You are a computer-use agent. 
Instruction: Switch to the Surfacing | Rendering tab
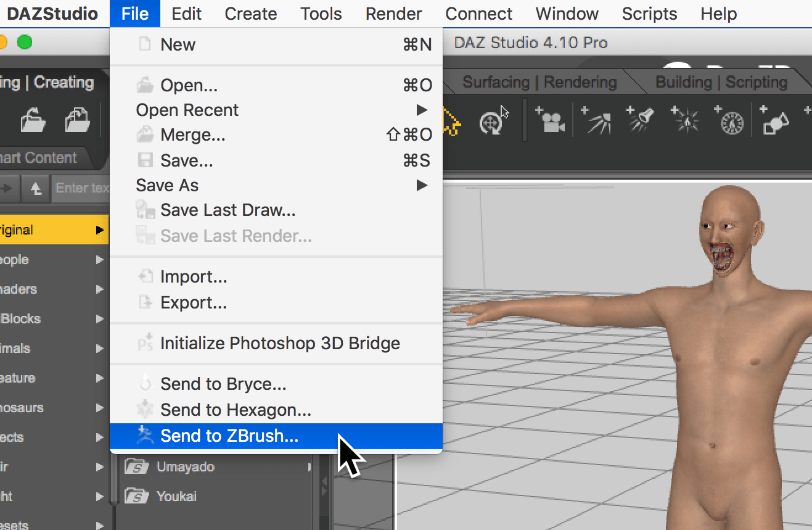tap(539, 82)
